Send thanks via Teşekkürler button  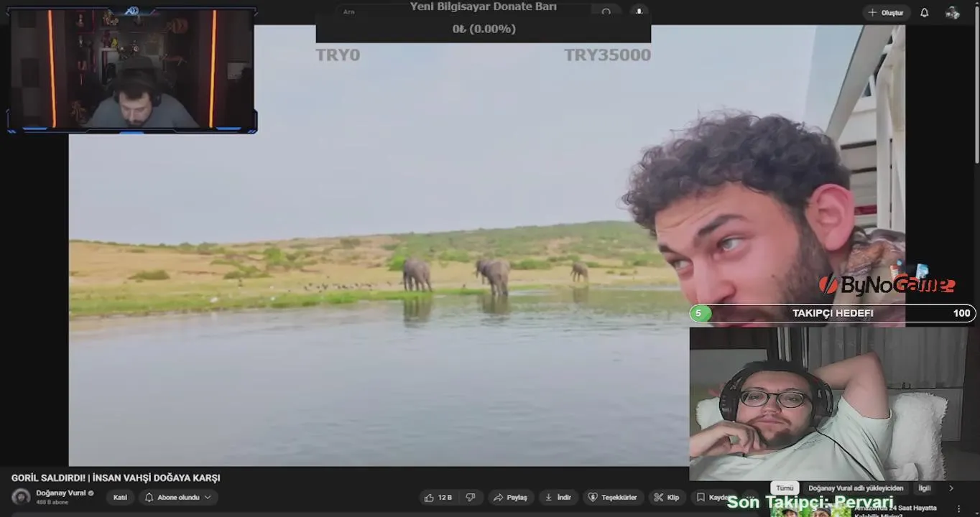coord(613,498)
